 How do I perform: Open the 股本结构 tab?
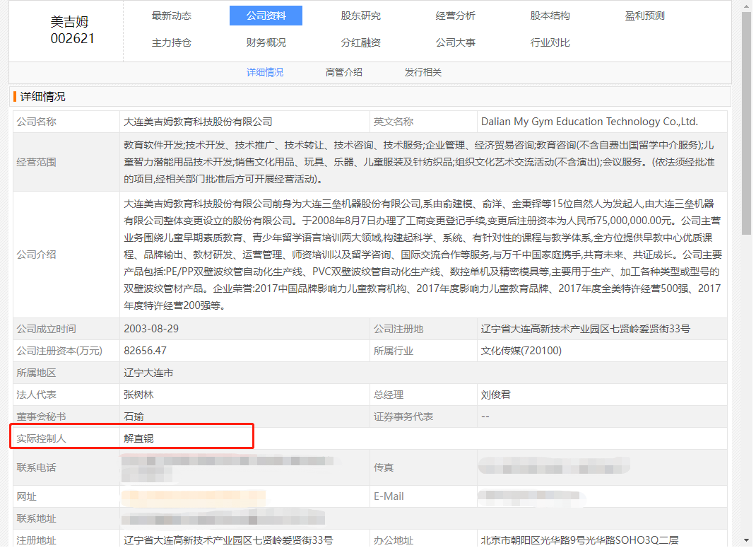[550, 16]
